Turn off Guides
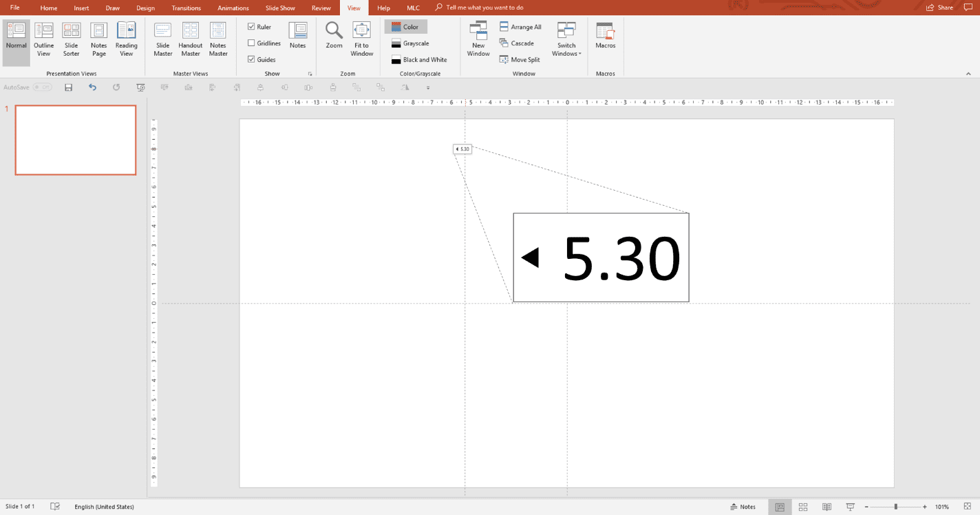This screenshot has height=515, width=980. 253,59
